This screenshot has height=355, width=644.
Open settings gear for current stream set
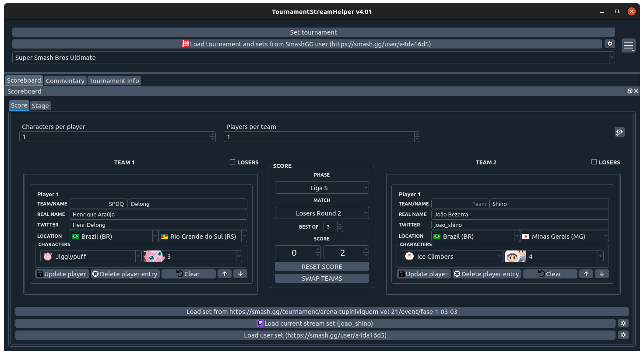tap(624, 323)
